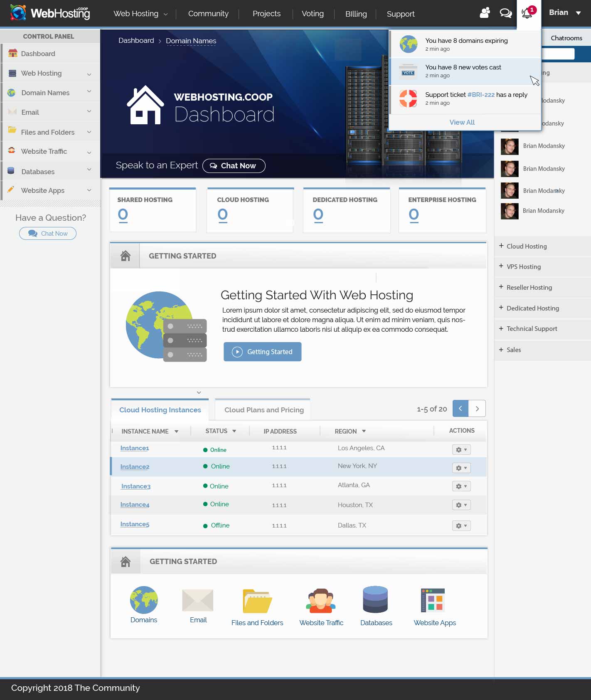The image size is (591, 700).
Task: Sort by the Status column arrow
Action: (x=234, y=431)
